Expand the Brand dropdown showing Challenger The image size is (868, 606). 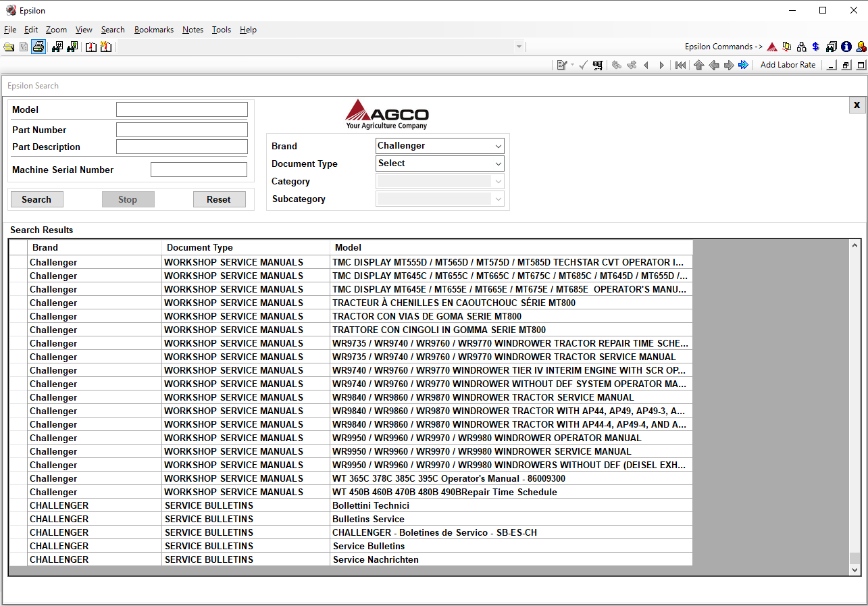click(499, 146)
